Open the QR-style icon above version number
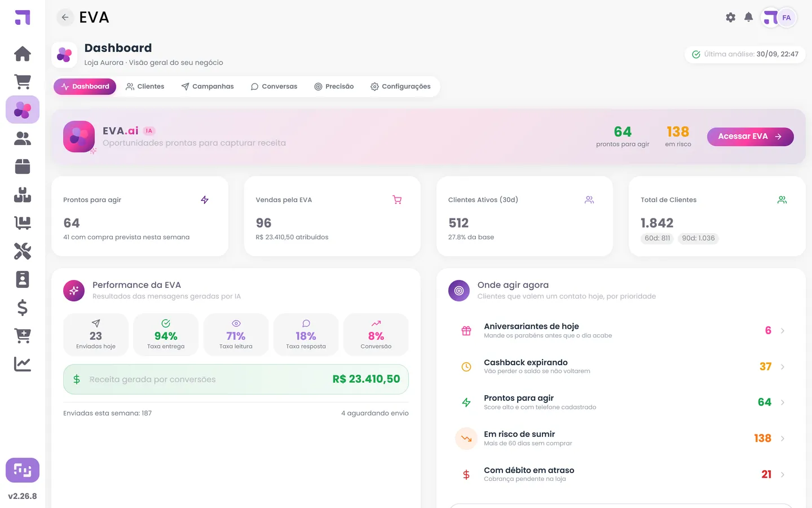 click(x=23, y=470)
